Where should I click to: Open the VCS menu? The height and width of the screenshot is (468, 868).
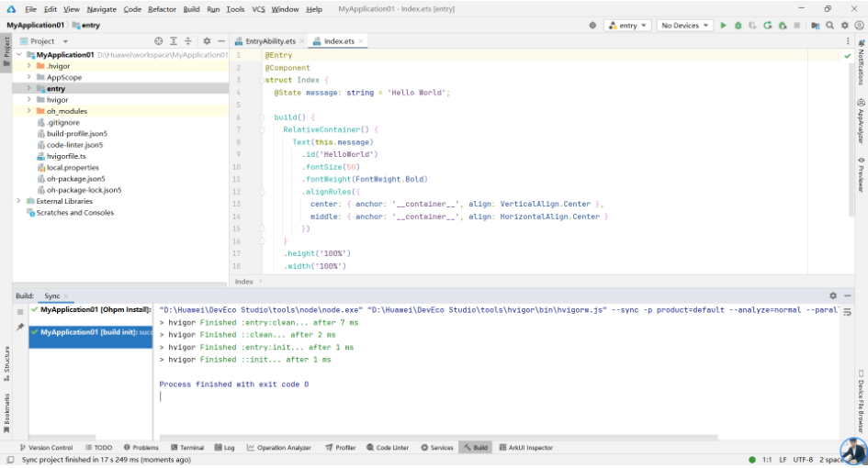(x=258, y=9)
